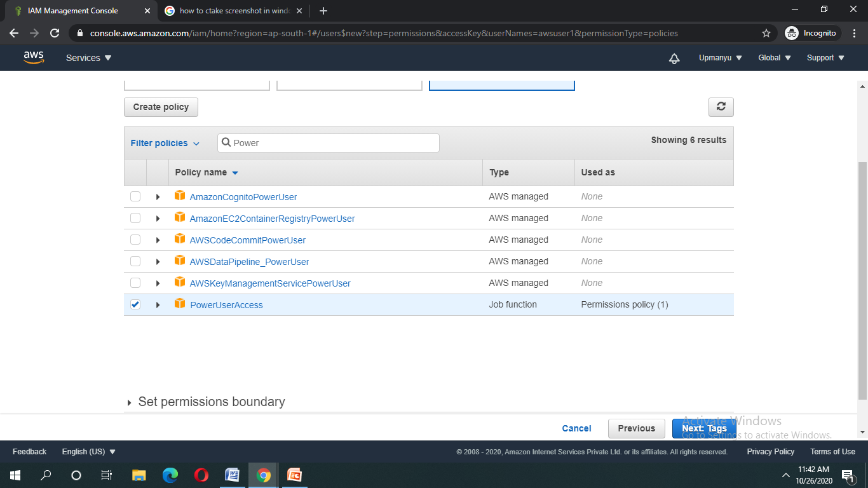This screenshot has width=868, height=488.
Task: Click the AWS logo home icon
Action: tap(34, 57)
